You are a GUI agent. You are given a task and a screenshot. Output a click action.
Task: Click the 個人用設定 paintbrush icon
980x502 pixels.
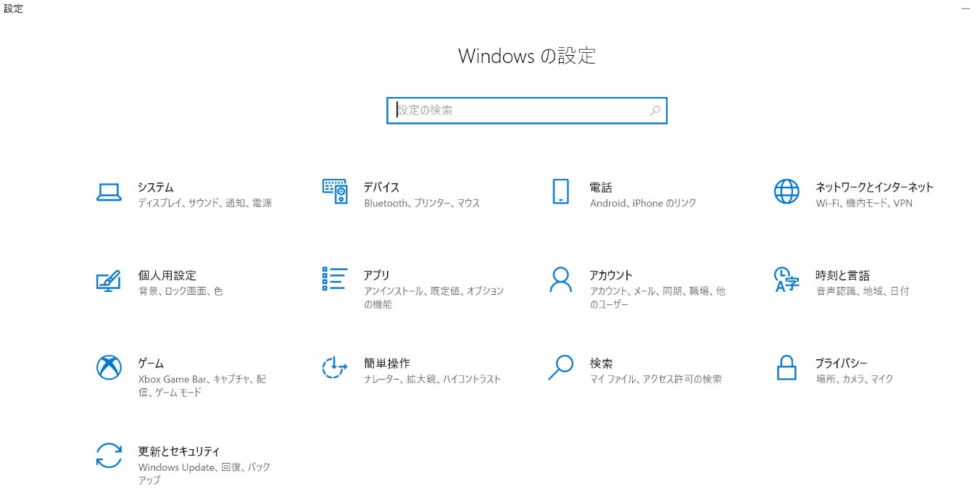tap(109, 280)
